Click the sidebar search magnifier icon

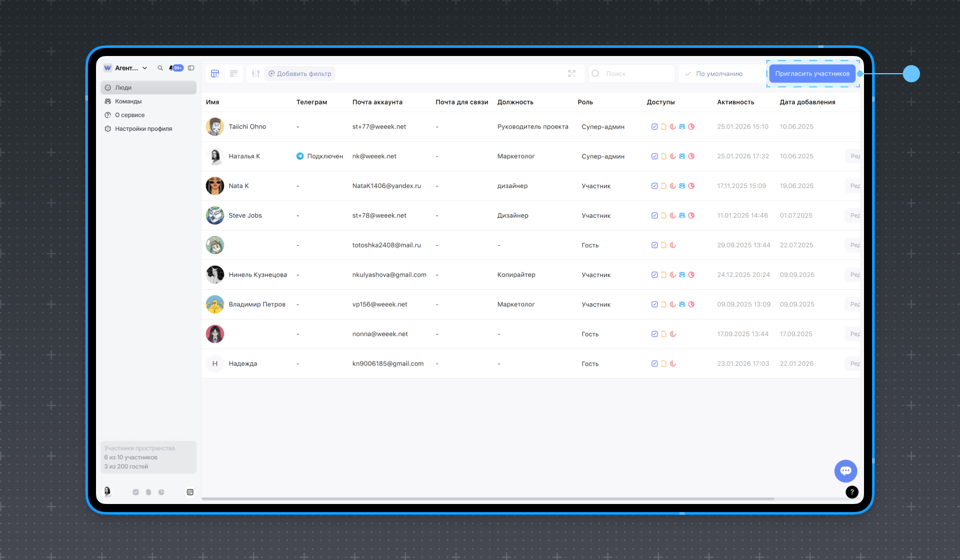coord(161,68)
